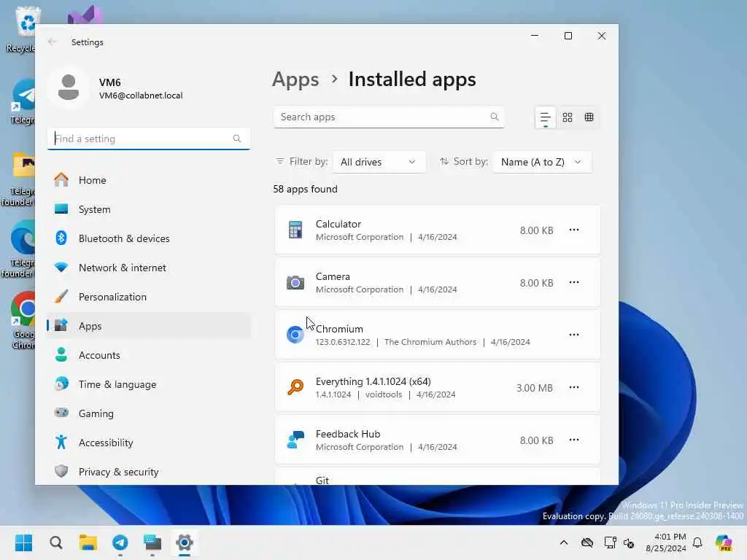This screenshot has height=560, width=747.
Task: Open Gaming settings
Action: (x=149, y=413)
